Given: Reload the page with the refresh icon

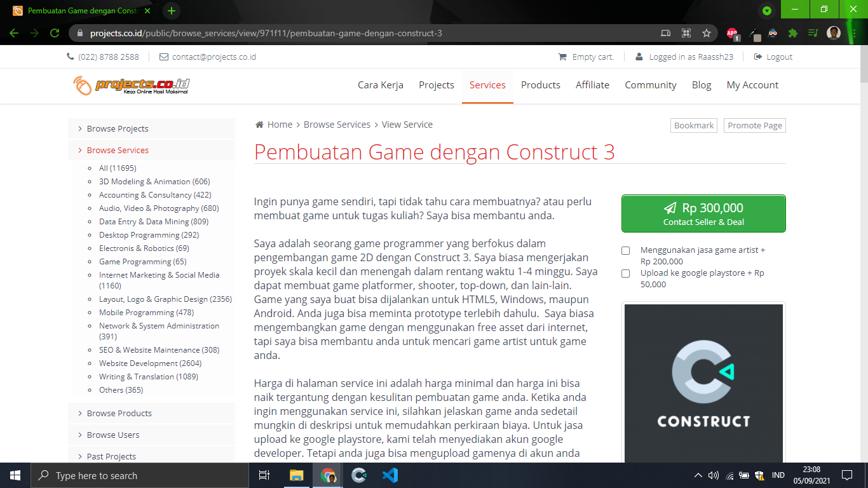Looking at the screenshot, I should (x=55, y=33).
